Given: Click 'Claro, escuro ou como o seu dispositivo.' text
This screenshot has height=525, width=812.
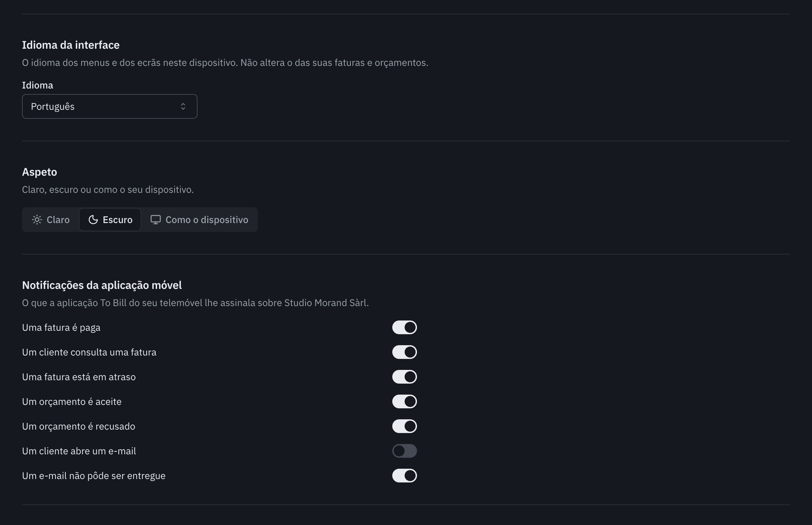Looking at the screenshot, I should (108, 189).
